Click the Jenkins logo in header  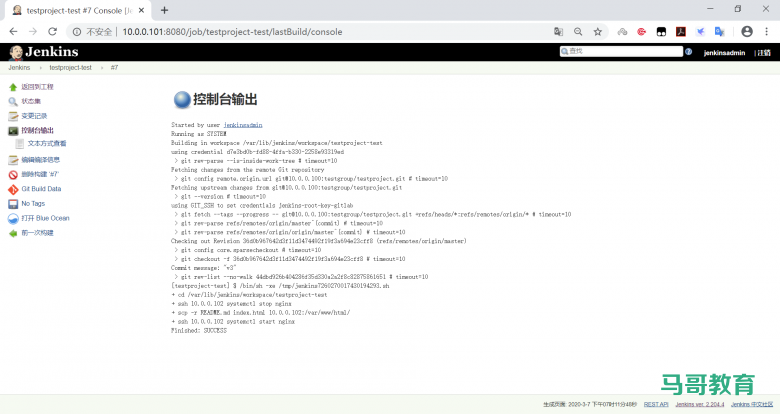tap(44, 52)
